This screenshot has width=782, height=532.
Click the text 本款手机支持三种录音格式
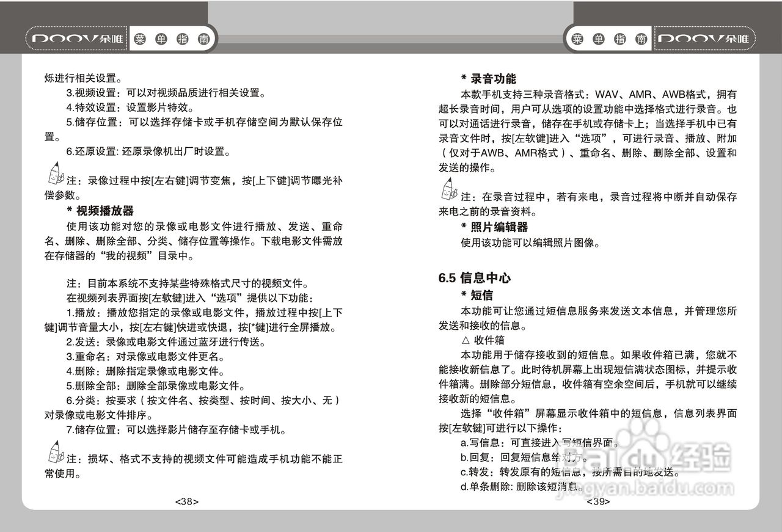522,94
